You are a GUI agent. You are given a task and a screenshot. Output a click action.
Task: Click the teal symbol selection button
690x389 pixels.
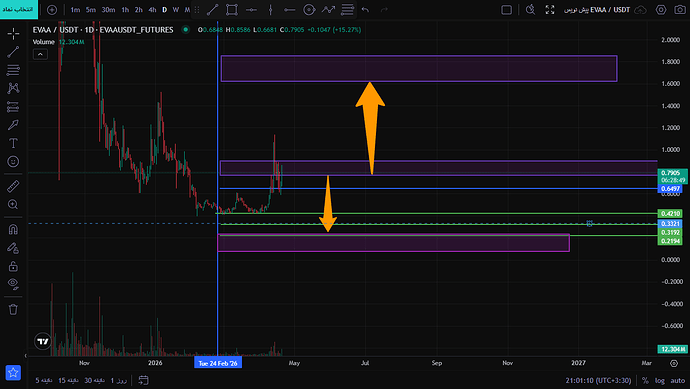[x=18, y=9]
